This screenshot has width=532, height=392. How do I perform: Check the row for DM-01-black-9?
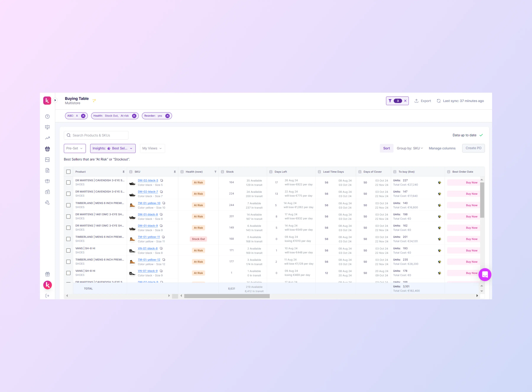coord(68,228)
